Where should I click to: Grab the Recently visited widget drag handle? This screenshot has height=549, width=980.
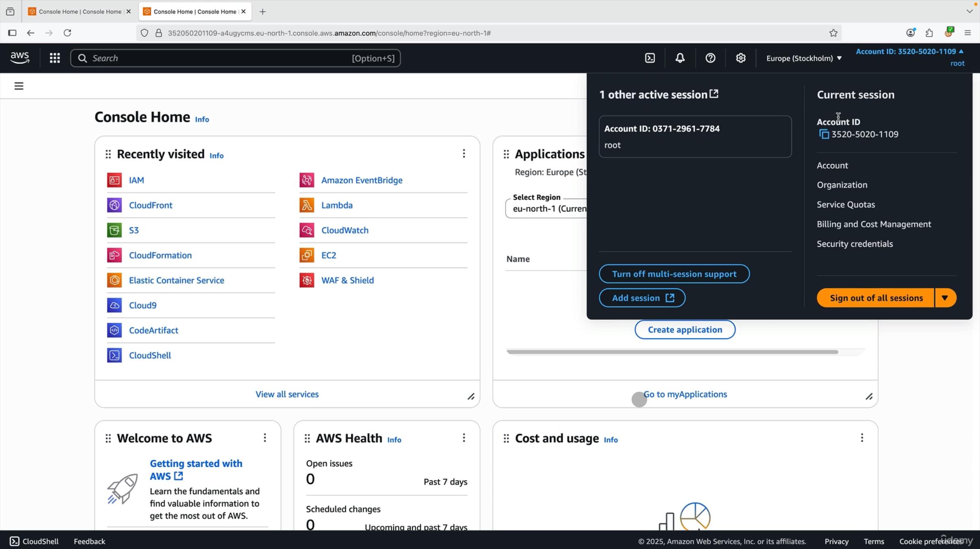pyautogui.click(x=108, y=154)
